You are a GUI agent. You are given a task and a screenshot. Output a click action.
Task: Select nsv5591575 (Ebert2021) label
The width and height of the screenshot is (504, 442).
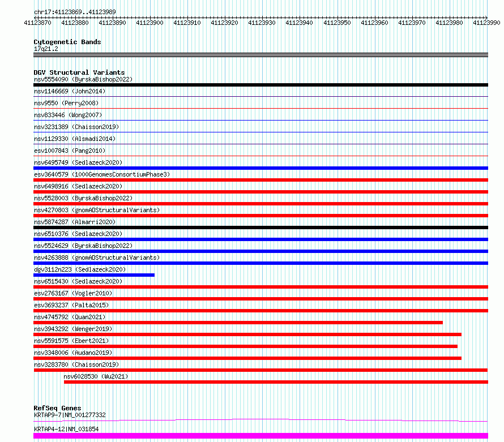coord(71,341)
